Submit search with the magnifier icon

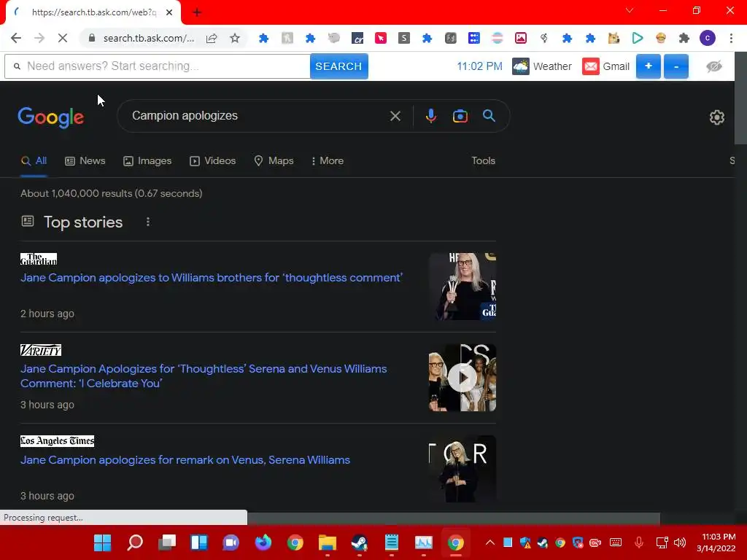pos(489,116)
